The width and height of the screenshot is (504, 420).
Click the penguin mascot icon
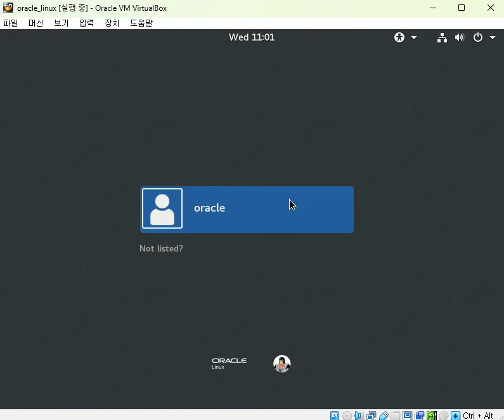(x=282, y=364)
